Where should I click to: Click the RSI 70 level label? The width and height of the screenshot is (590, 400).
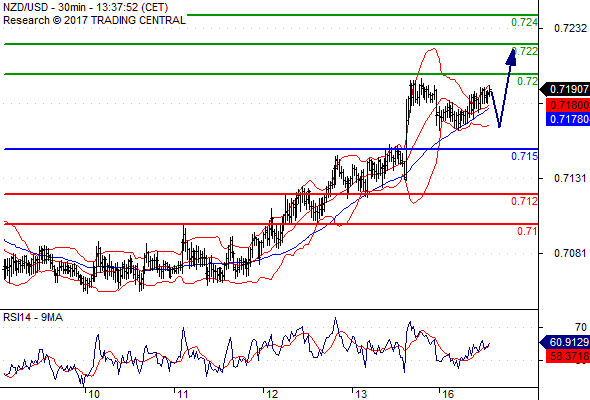(581, 327)
